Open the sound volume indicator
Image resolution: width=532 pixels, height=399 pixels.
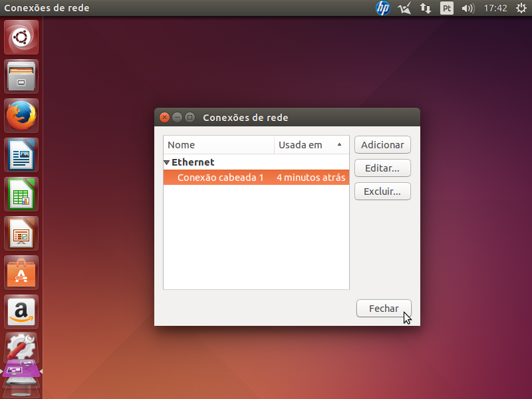pos(467,8)
